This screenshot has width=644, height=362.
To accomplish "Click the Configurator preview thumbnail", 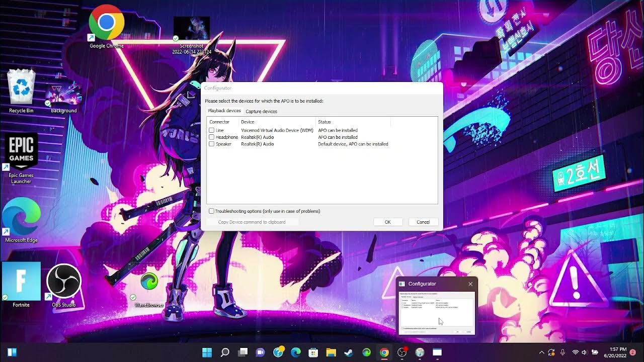I will (437, 313).
